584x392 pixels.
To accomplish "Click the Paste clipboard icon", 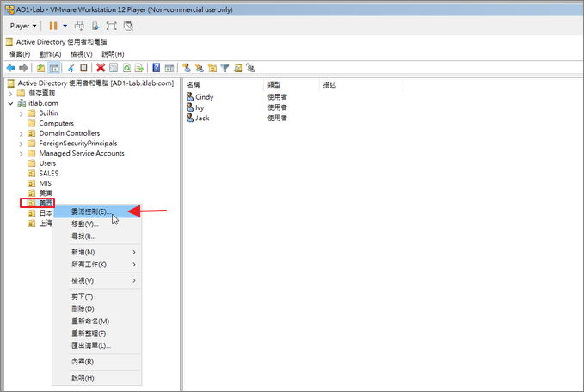I will coord(83,68).
